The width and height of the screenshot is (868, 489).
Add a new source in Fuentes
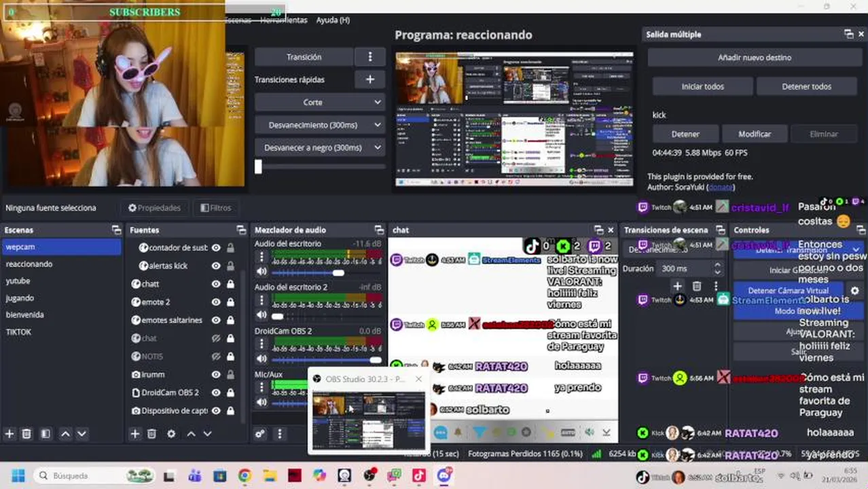135,433
